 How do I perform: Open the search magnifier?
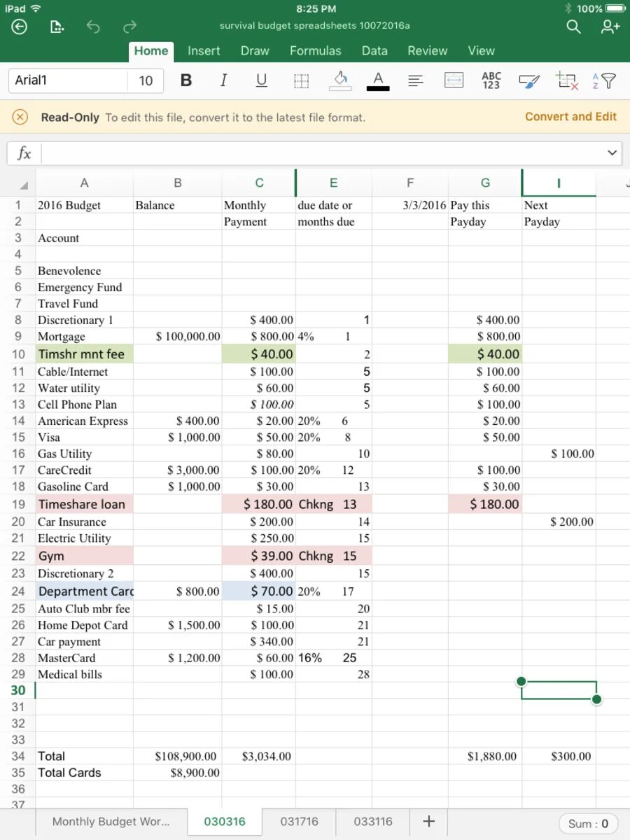pos(573,27)
